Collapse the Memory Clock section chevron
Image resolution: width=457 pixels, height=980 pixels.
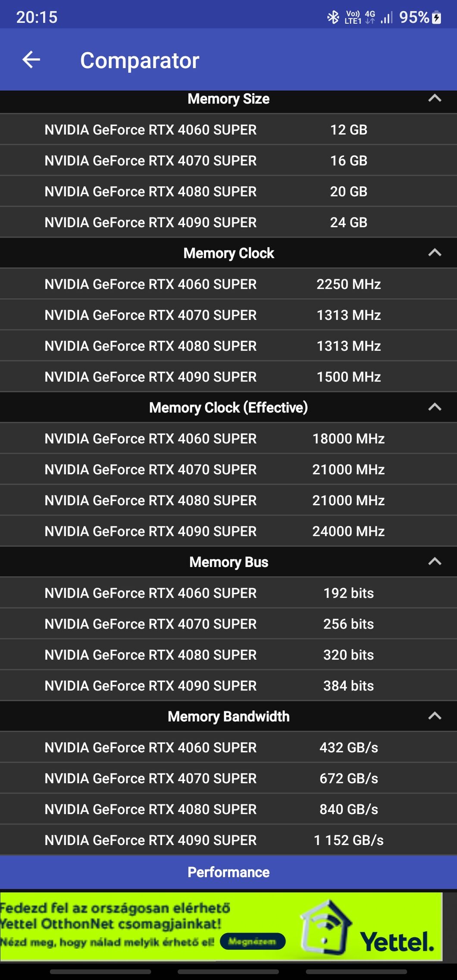435,253
